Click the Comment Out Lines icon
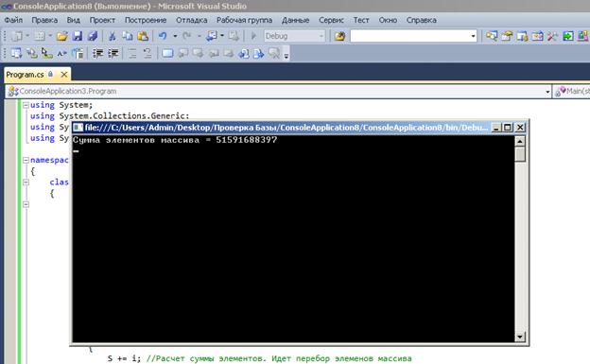Viewport: 590px width, 364px height. [132, 54]
